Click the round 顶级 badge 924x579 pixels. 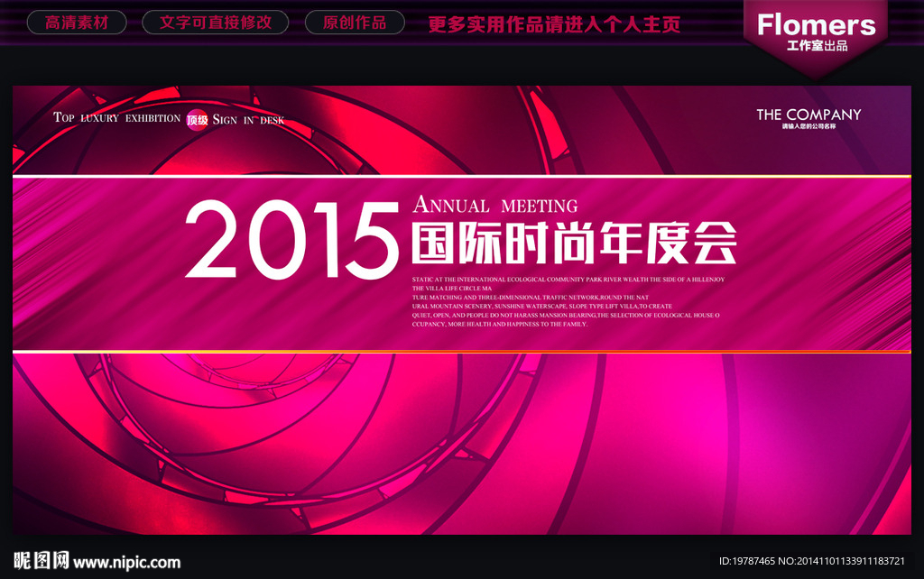pyautogui.click(x=198, y=120)
